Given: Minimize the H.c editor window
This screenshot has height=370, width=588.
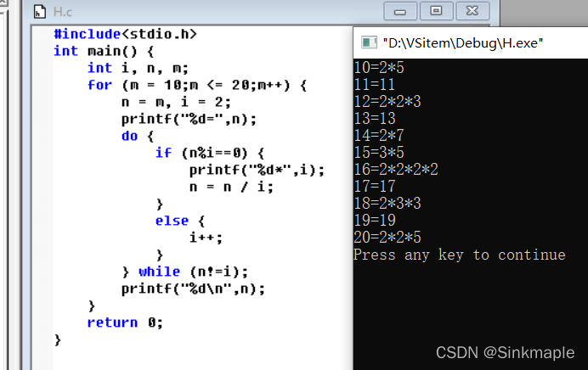Looking at the screenshot, I should (400, 11).
